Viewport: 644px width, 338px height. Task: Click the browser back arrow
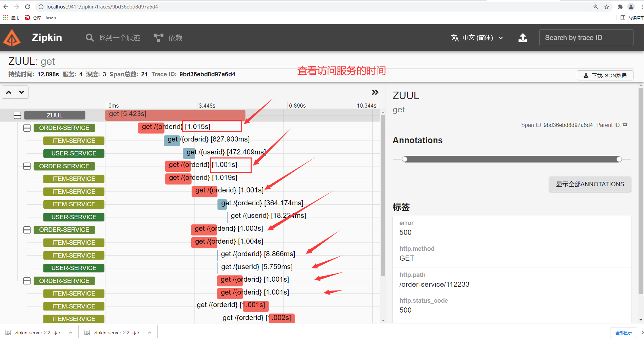pos(6,7)
